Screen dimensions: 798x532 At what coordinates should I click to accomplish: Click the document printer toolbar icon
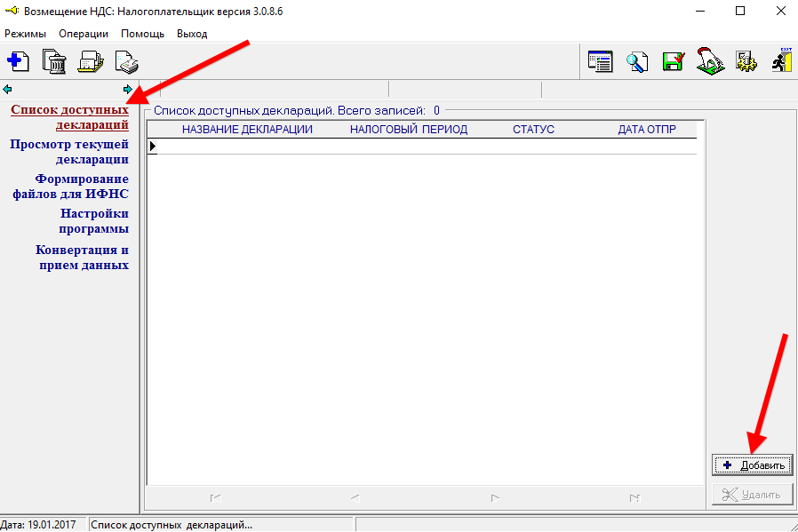click(x=127, y=61)
